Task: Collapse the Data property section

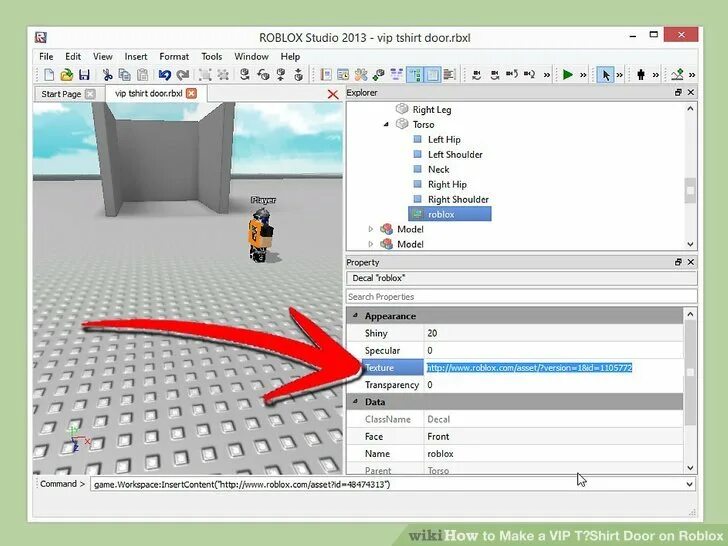Action: coord(355,402)
